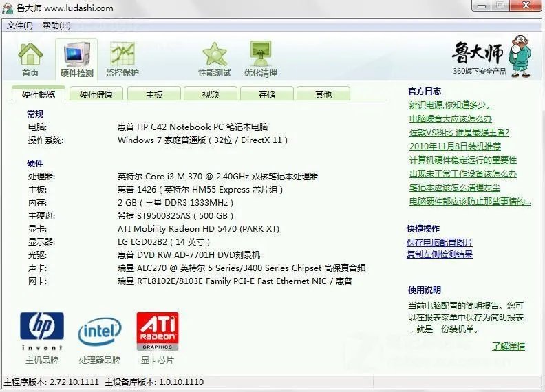
Task: Click the 硬件 section heading
Action: click(35, 164)
